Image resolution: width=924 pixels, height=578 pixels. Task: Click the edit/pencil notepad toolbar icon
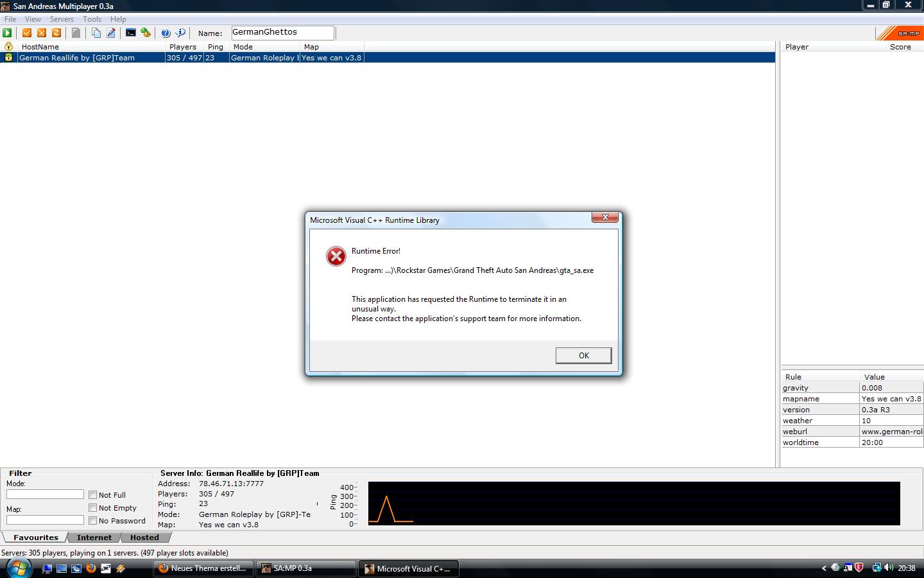[x=111, y=33]
